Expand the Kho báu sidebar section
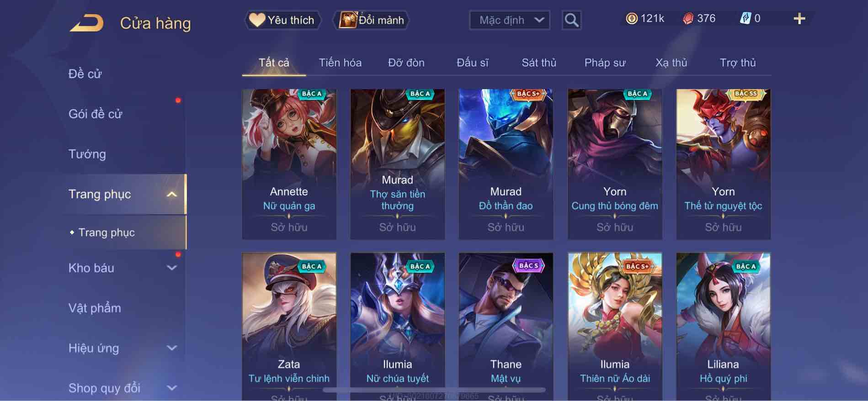Screen dimensions: 868x401 pyautogui.click(x=171, y=268)
